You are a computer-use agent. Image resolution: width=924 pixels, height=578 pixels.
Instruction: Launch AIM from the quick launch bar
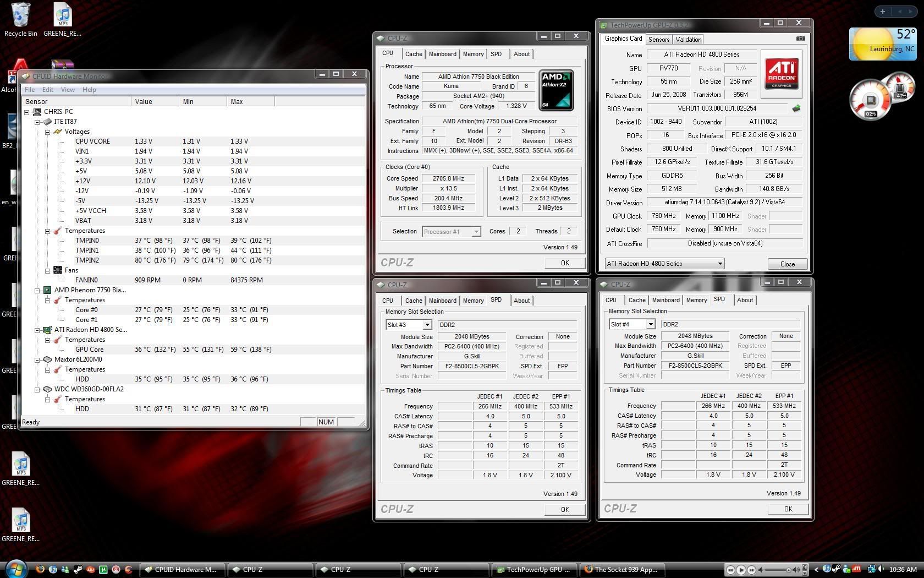pyautogui.click(x=91, y=569)
